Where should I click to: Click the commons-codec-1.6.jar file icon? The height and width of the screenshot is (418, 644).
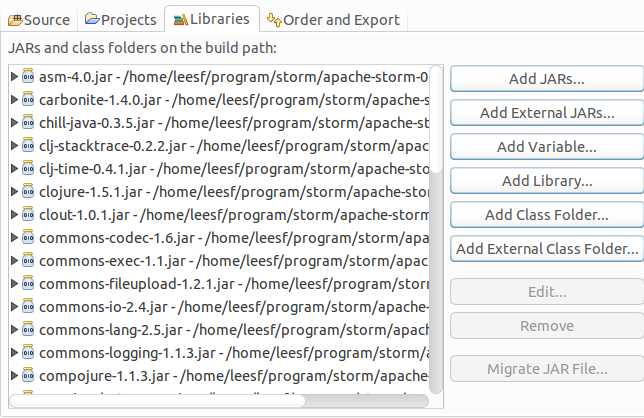tap(28, 237)
